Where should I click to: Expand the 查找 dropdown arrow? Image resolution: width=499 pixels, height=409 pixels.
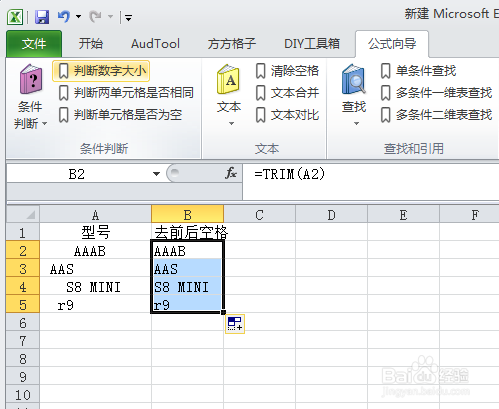pyautogui.click(x=356, y=124)
